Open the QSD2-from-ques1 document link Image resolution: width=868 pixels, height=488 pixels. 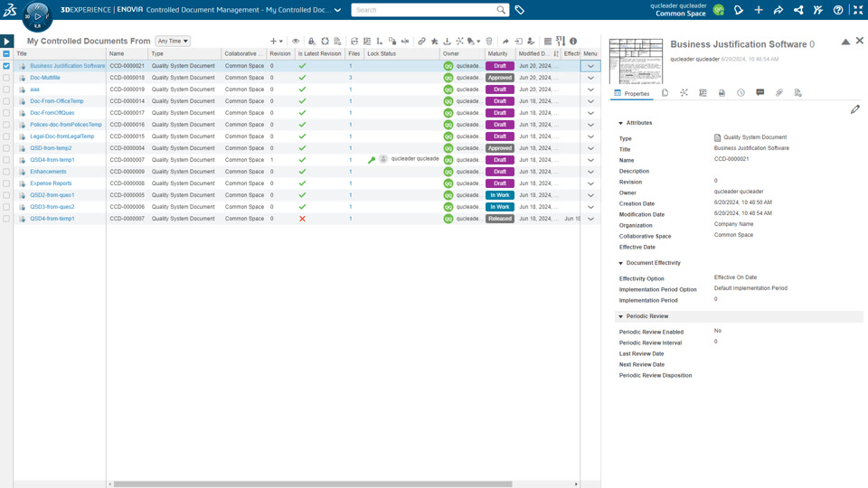[x=52, y=195]
